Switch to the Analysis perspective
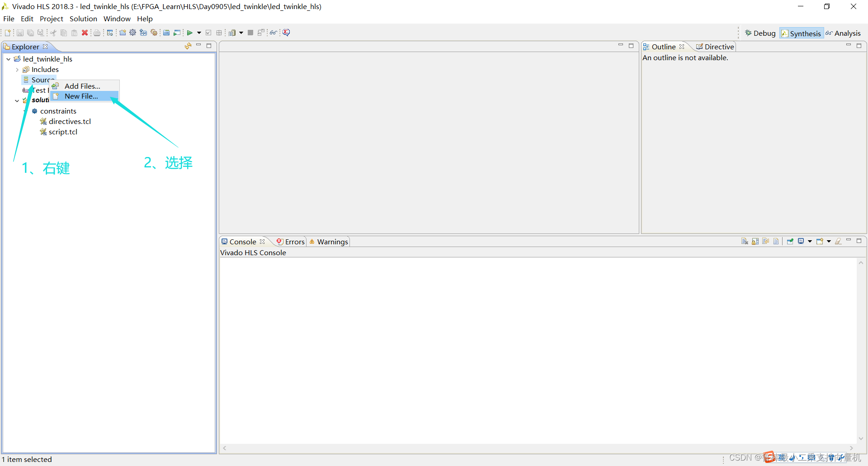This screenshot has width=868, height=466. [843, 33]
